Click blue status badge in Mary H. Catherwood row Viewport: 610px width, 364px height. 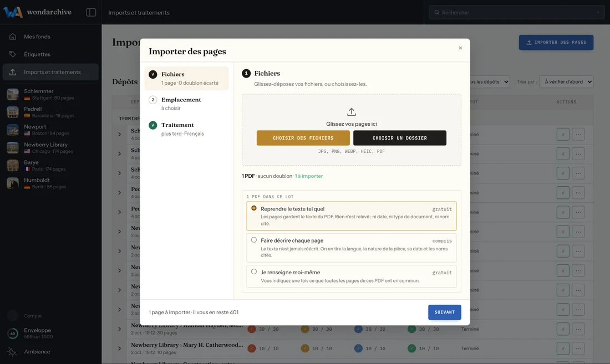pos(358,348)
